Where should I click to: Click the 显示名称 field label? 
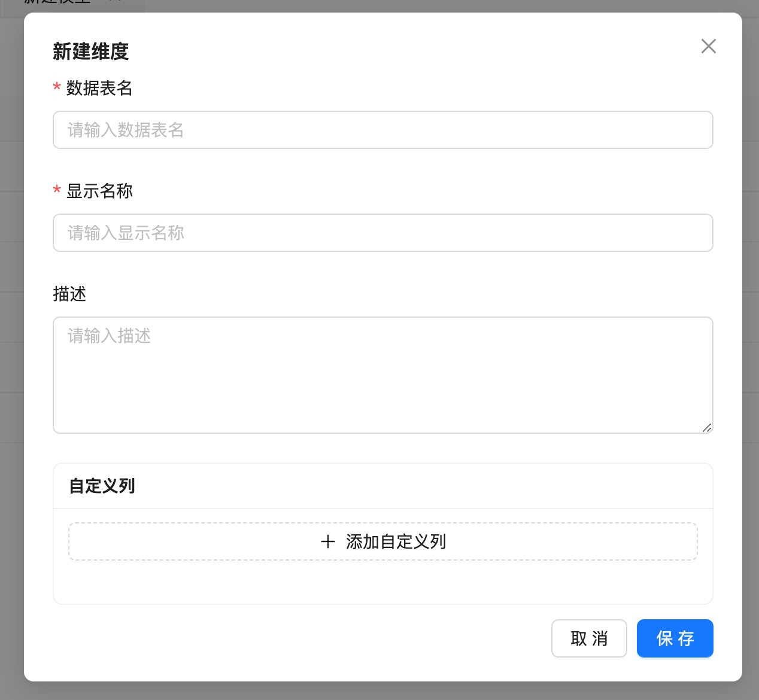[99, 191]
